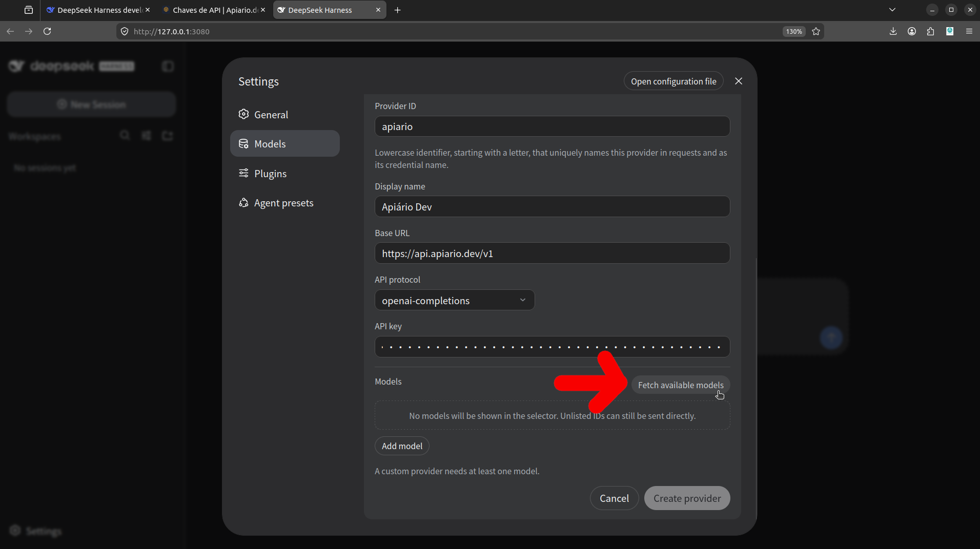This screenshot has height=549, width=980.
Task: Close the active DeepSeek Harness tab
Action: click(378, 10)
